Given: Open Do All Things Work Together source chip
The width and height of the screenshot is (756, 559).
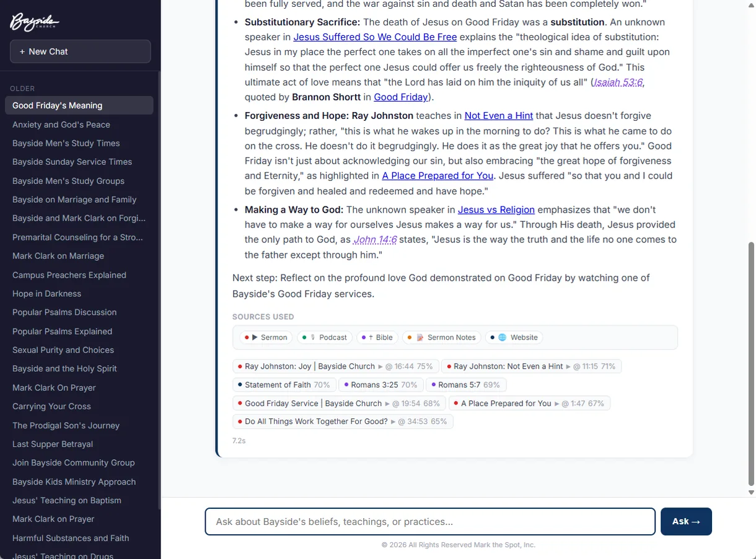Looking at the screenshot, I should (343, 421).
